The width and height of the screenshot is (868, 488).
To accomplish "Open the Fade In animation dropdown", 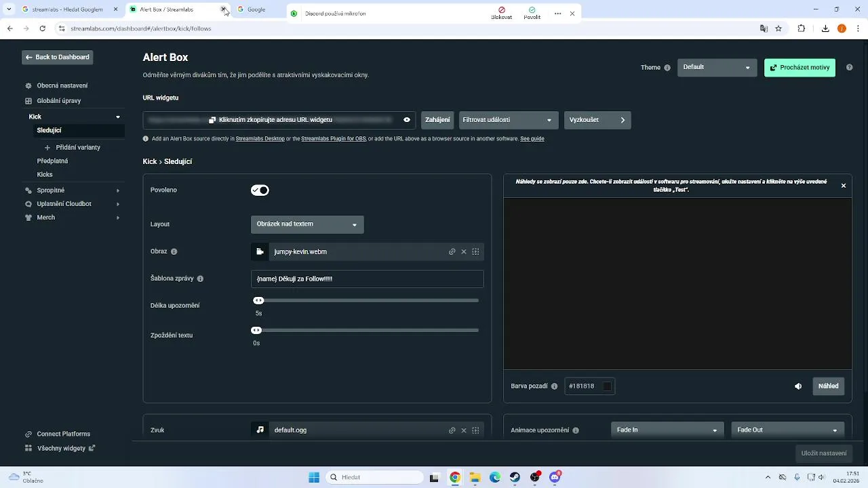I will point(667,430).
